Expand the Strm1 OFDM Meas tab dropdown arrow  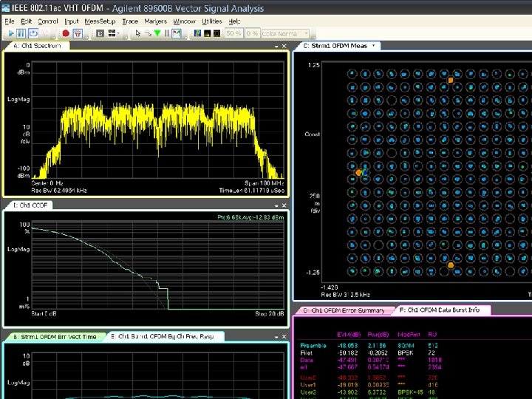click(x=374, y=46)
